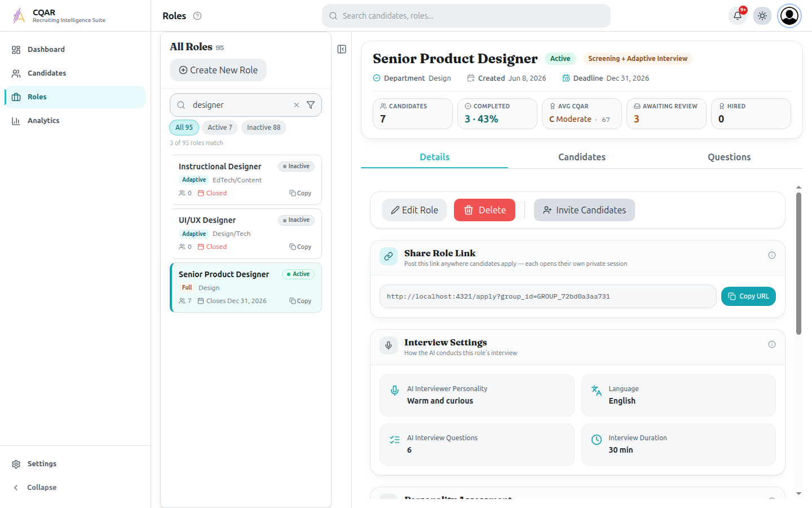
Task: Click Invite Candidates button
Action: 584,210
